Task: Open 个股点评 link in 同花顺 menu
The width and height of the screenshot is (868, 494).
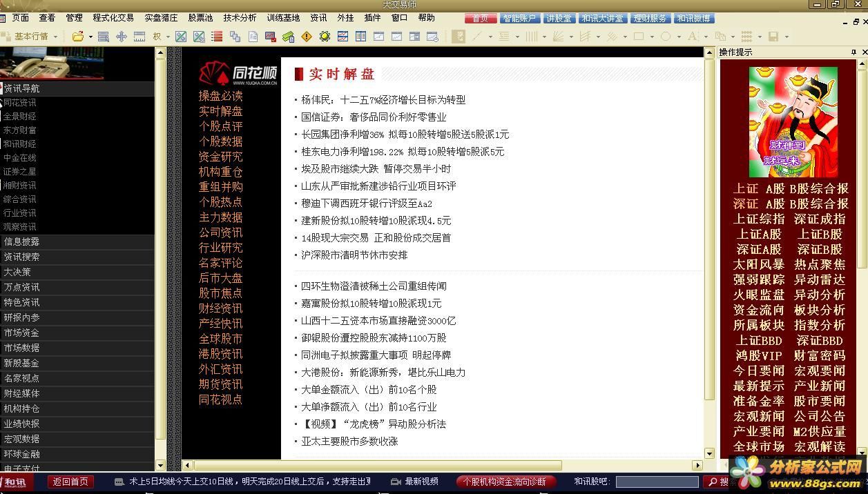Action: pos(221,126)
